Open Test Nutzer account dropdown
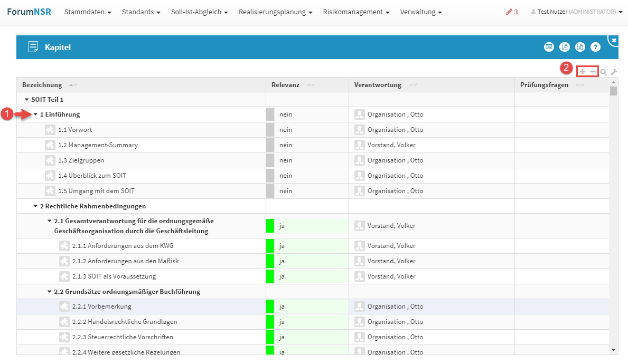Screen dimensions: 628x364 pos(576,12)
